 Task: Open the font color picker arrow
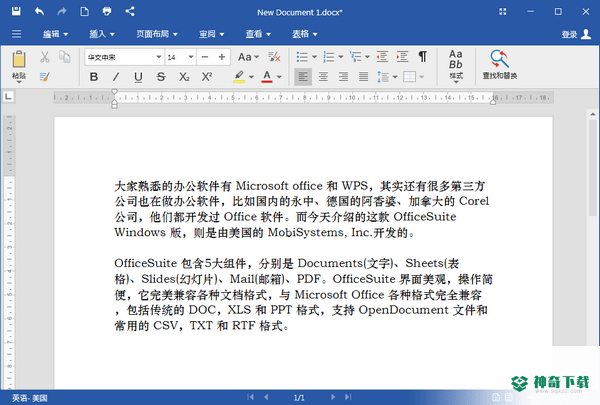tap(279, 77)
